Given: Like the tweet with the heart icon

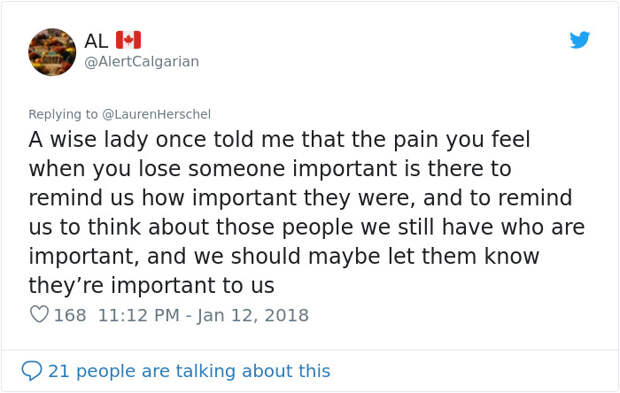Looking at the screenshot, I should coord(39,315).
